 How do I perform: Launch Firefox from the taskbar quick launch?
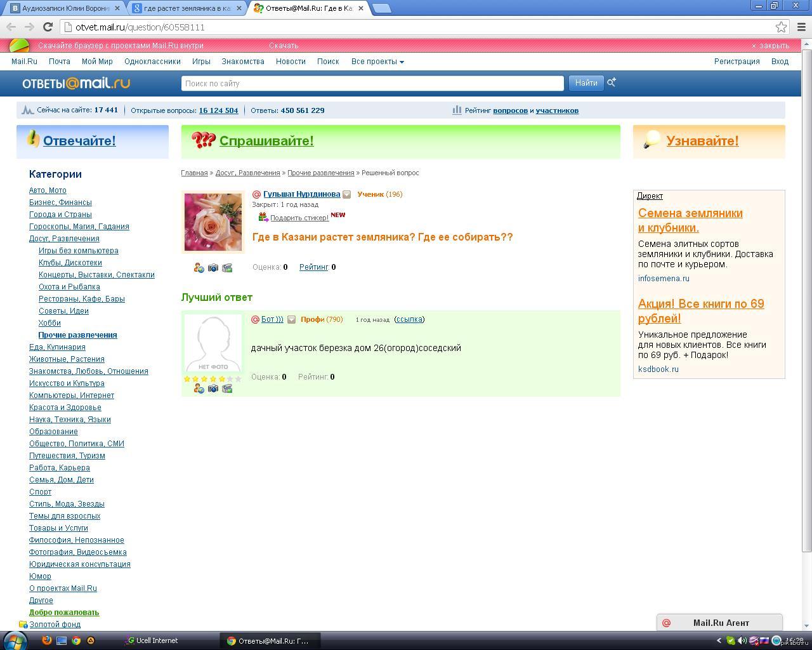pyautogui.click(x=47, y=640)
